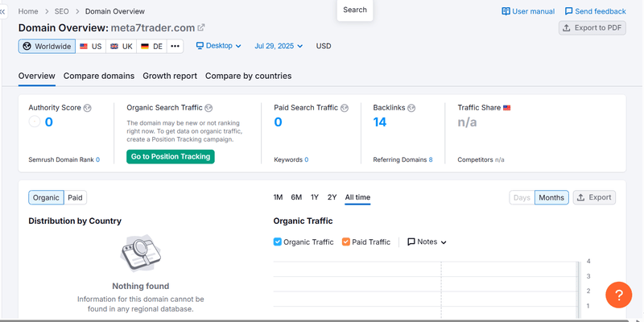Switch chart to Paid view
This screenshot has width=644, height=322.
tap(75, 197)
